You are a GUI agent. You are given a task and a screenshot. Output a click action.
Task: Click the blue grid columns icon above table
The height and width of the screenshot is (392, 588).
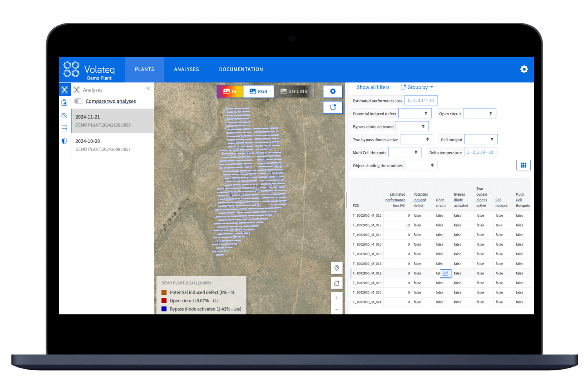pos(523,165)
